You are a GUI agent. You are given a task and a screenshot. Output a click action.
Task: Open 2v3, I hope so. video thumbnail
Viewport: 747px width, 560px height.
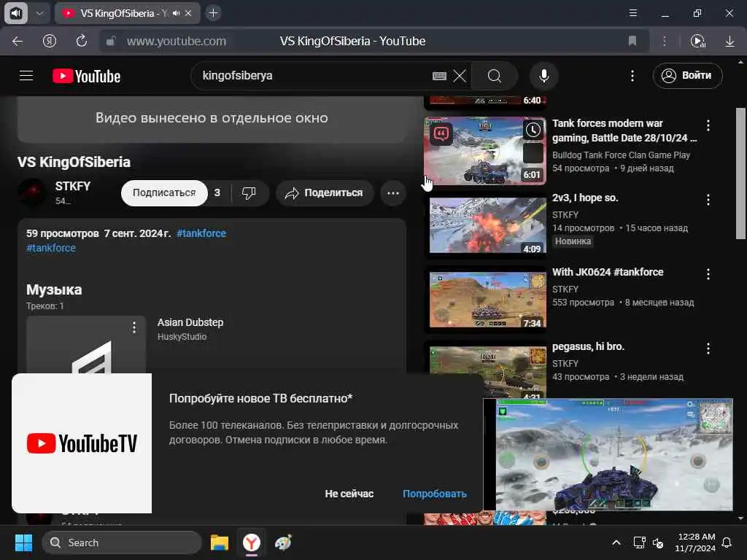[488, 225]
